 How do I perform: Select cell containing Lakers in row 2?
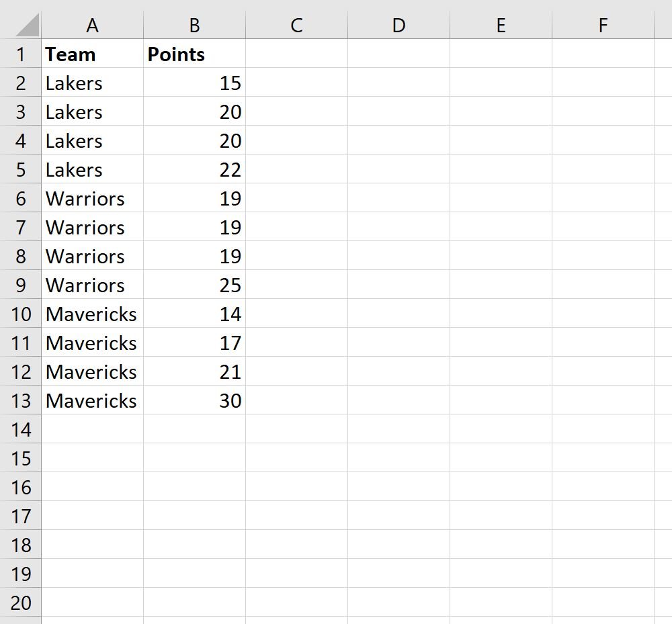pyautogui.click(x=92, y=82)
